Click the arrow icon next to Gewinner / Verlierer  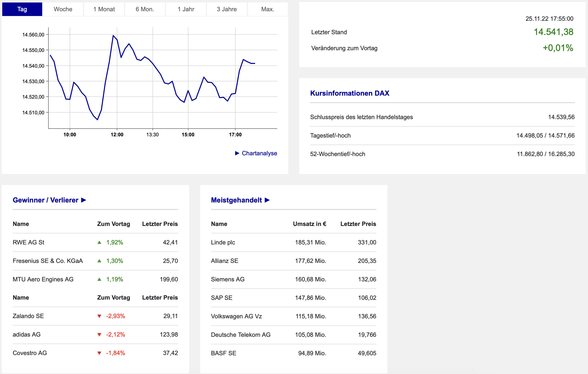(84, 200)
